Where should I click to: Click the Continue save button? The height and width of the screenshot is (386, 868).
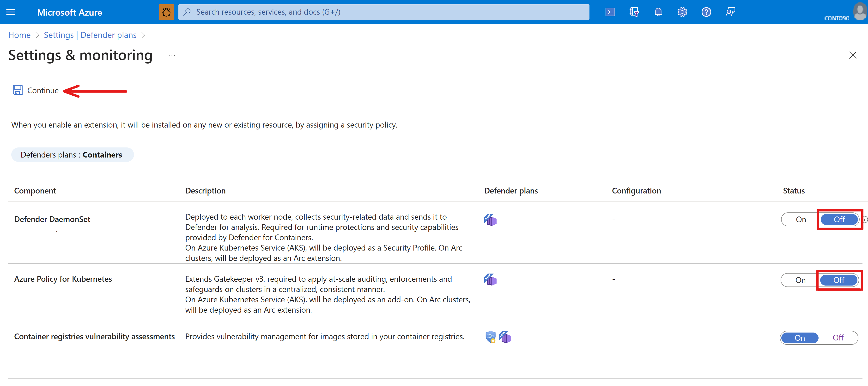[36, 91]
